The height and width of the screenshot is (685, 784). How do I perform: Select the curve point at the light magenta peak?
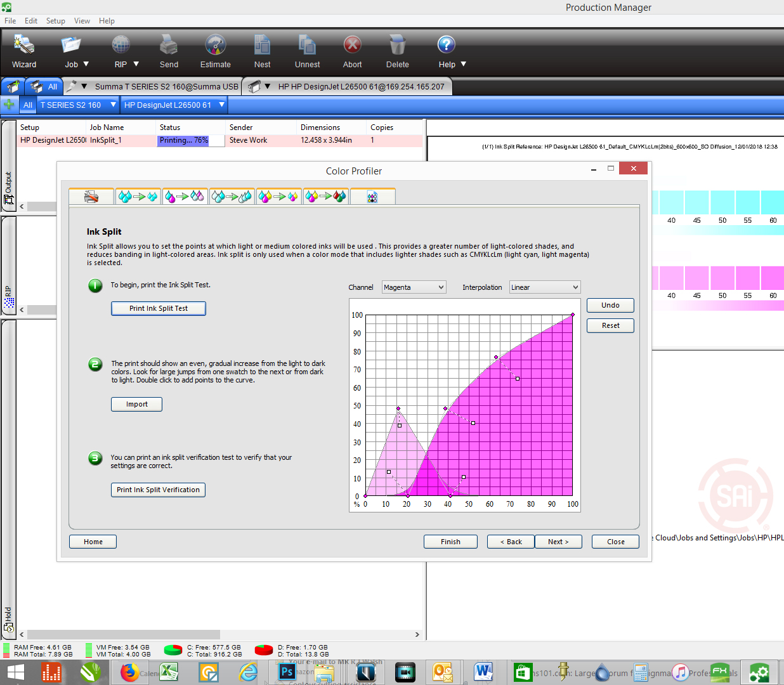point(398,408)
